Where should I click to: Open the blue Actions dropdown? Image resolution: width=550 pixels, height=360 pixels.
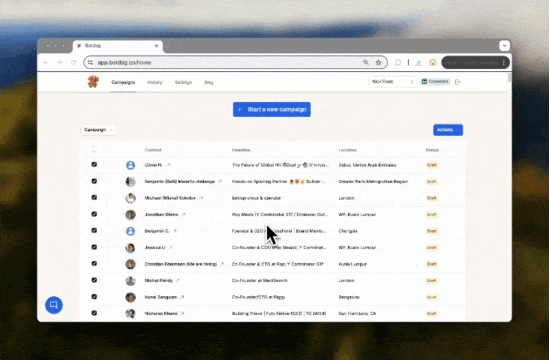coord(448,130)
